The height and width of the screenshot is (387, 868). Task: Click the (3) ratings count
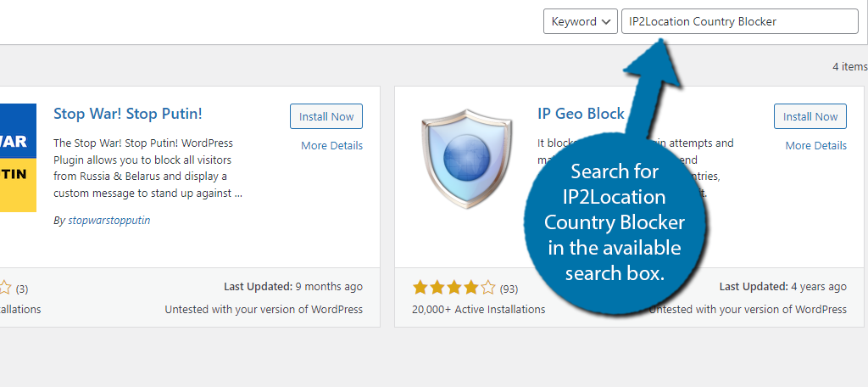click(21, 289)
